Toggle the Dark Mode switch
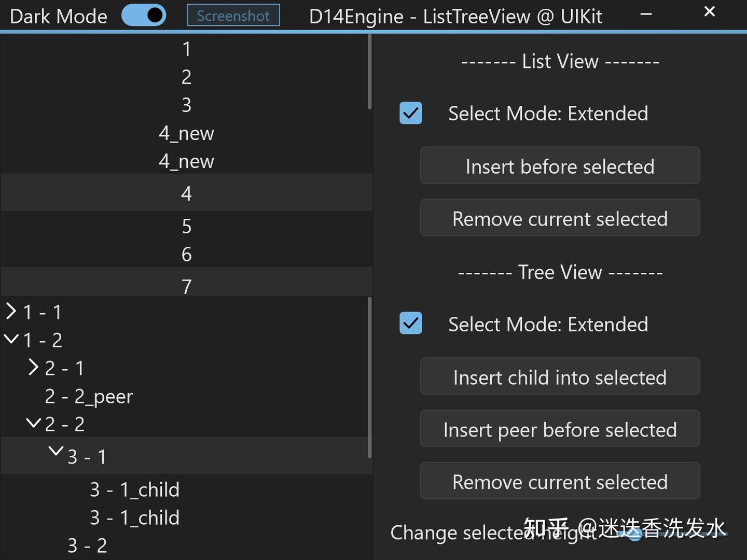The image size is (747, 560). click(144, 15)
